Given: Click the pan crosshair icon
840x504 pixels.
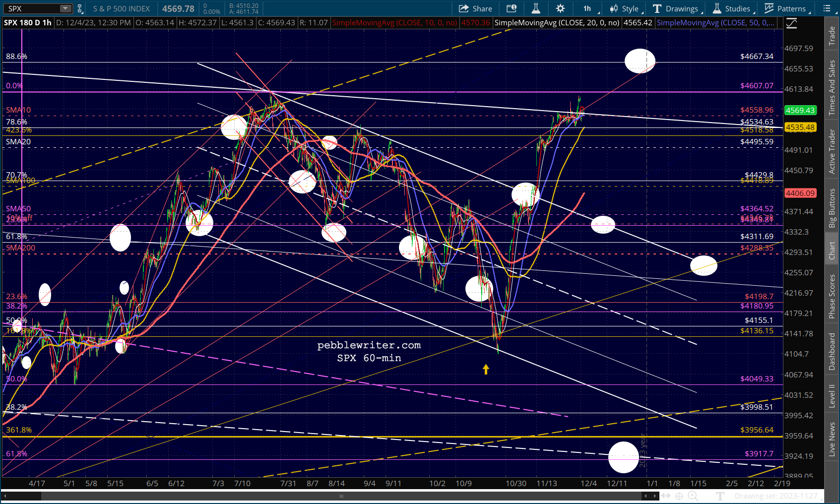Looking at the screenshot, I should [679, 496].
